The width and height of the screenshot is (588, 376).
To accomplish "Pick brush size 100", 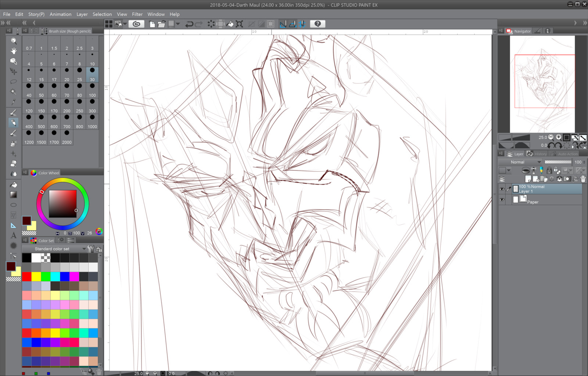I will [92, 90].
